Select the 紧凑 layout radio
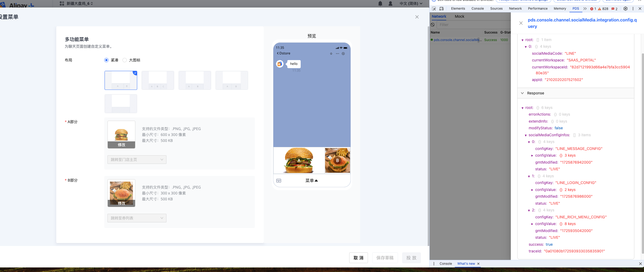Screen dimensions: 644x272 pos(106,60)
